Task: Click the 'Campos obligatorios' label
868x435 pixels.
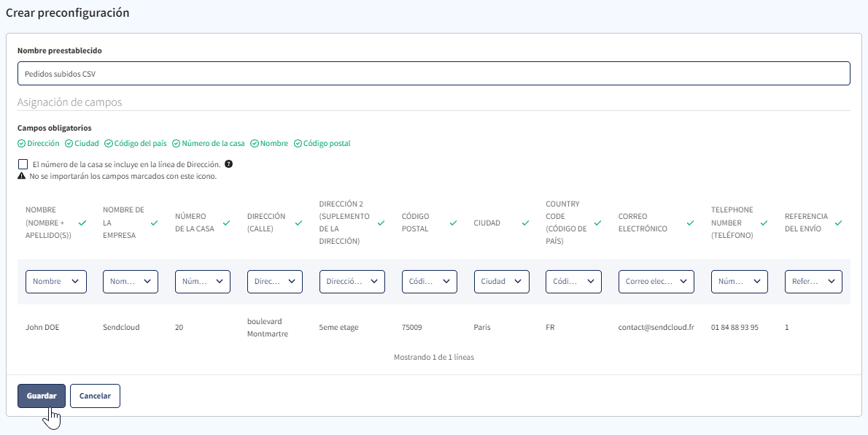Action: tap(55, 128)
